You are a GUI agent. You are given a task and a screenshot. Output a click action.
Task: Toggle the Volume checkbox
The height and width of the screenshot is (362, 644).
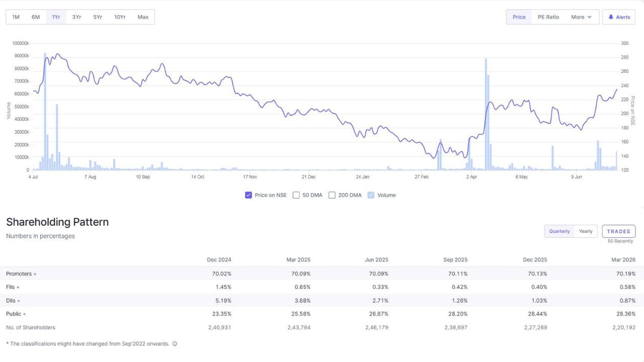point(371,195)
